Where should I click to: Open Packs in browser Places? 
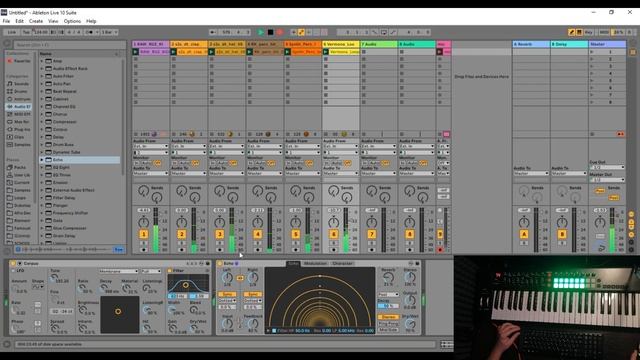(18, 167)
